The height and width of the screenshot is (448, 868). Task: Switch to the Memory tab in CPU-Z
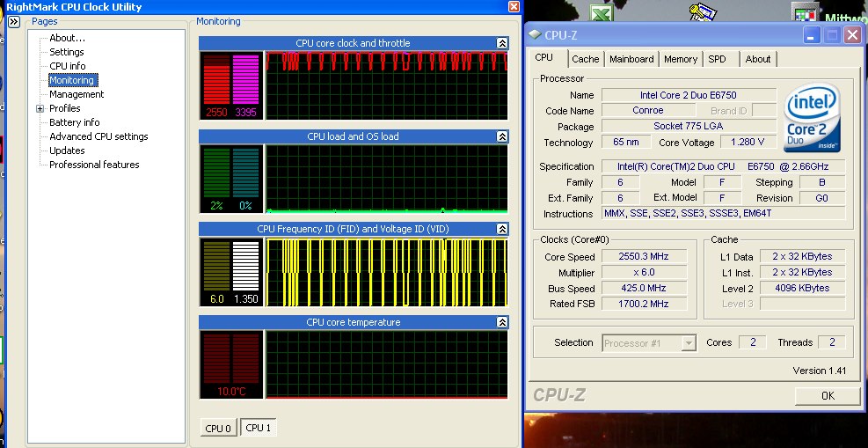(x=681, y=59)
